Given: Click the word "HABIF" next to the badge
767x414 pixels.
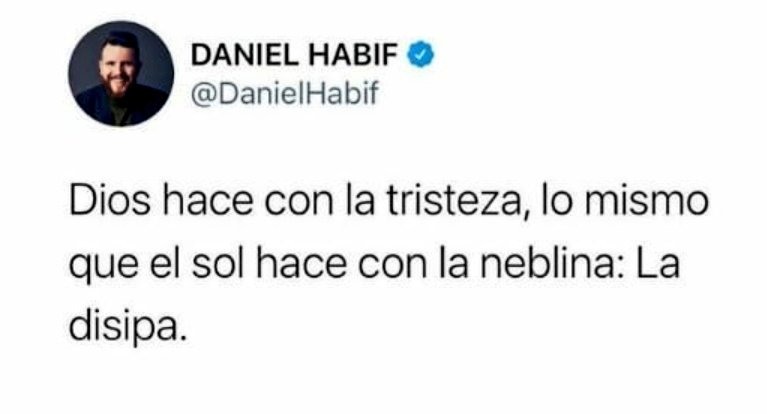Looking at the screenshot, I should 353,55.
